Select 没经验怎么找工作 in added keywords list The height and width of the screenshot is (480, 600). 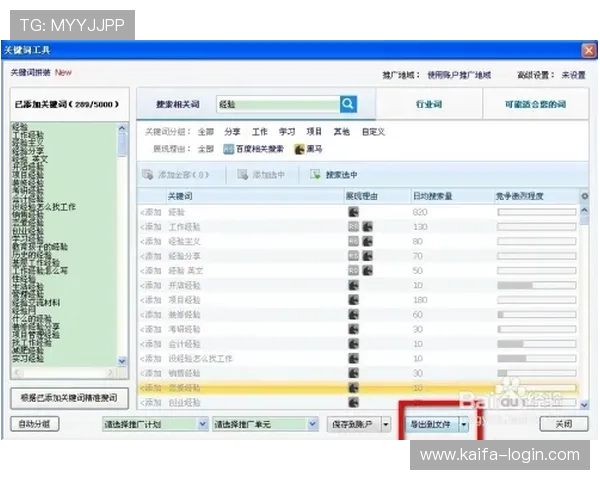tap(44, 207)
